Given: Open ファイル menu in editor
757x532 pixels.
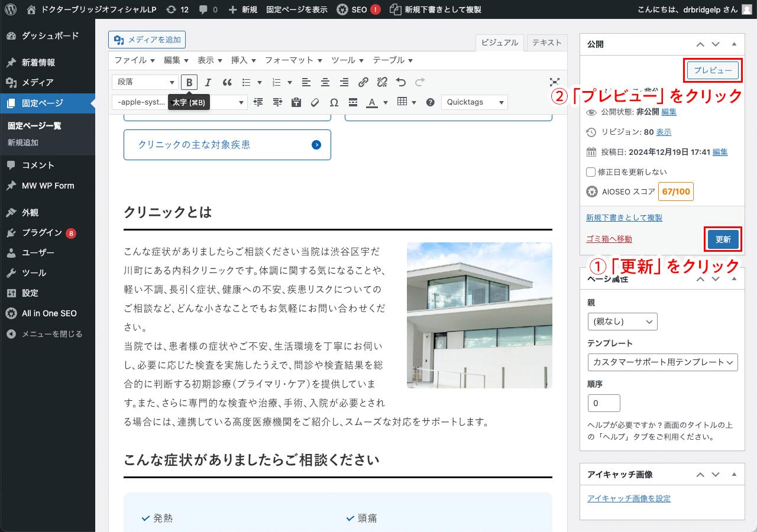Looking at the screenshot, I should 134,60.
